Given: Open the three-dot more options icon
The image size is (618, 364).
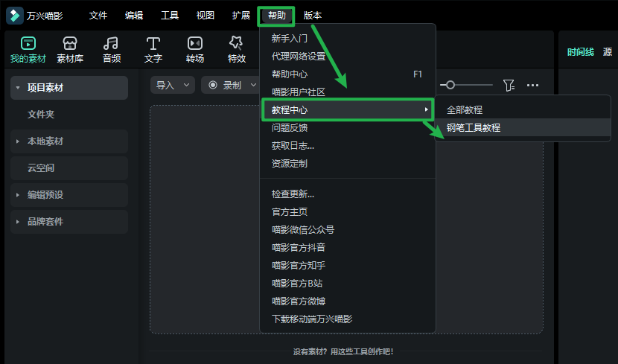Looking at the screenshot, I should pos(532,85).
